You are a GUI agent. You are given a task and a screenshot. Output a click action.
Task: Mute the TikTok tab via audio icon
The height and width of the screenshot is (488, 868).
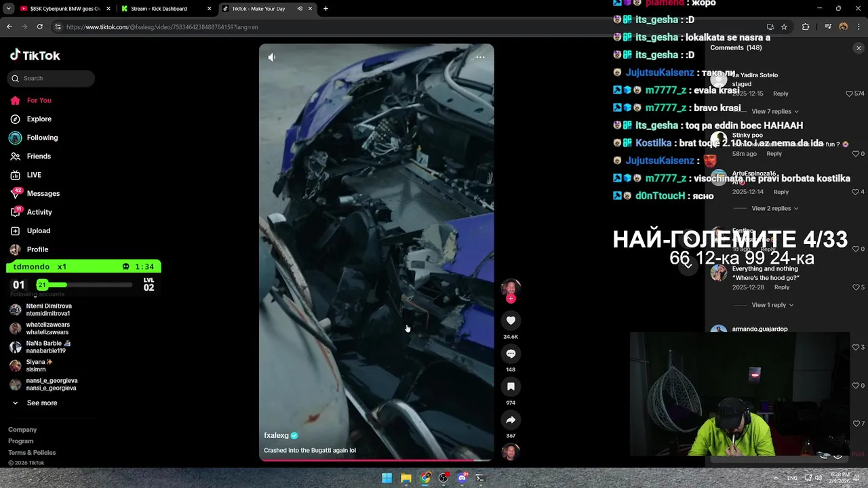pyautogui.click(x=300, y=9)
